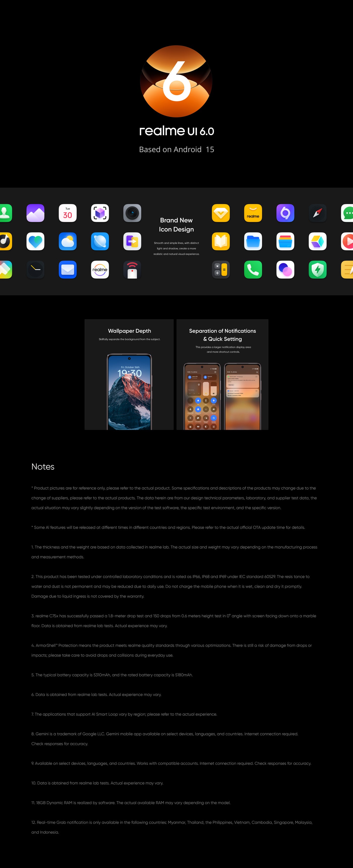
Task: Select the yellow open book icon
Action: [221, 241]
